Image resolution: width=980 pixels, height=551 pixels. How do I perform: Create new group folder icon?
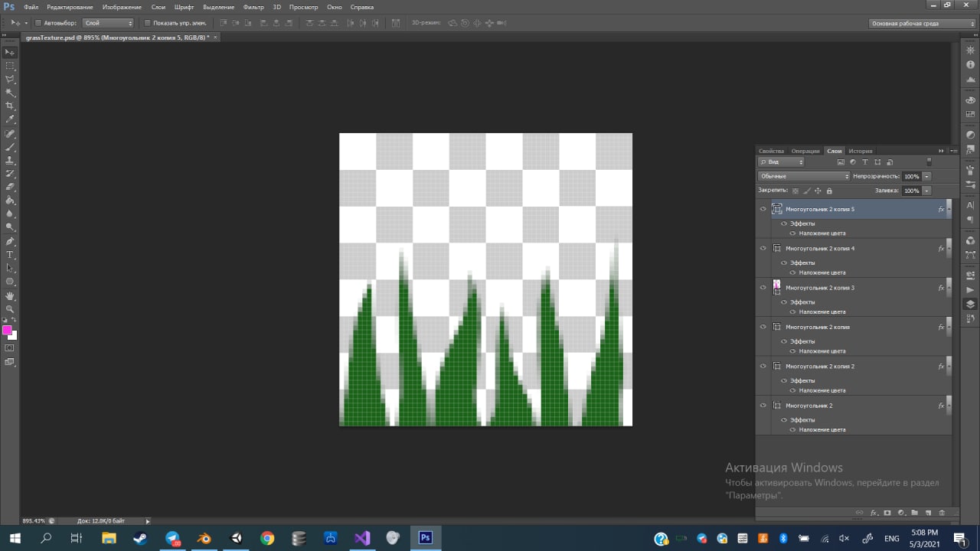tap(915, 513)
